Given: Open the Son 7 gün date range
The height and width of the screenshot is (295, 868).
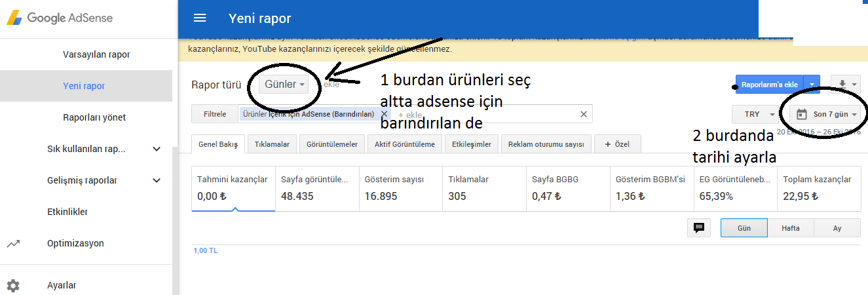Looking at the screenshot, I should coord(827,114).
